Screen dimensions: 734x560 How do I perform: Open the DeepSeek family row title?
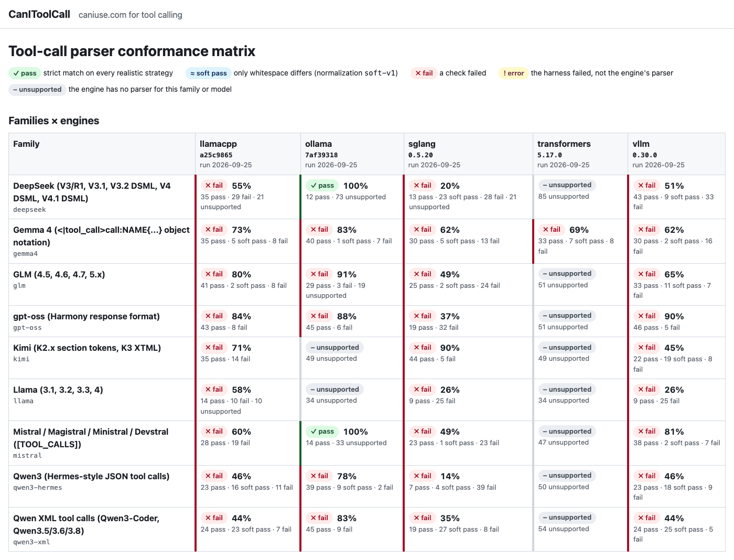(92, 192)
